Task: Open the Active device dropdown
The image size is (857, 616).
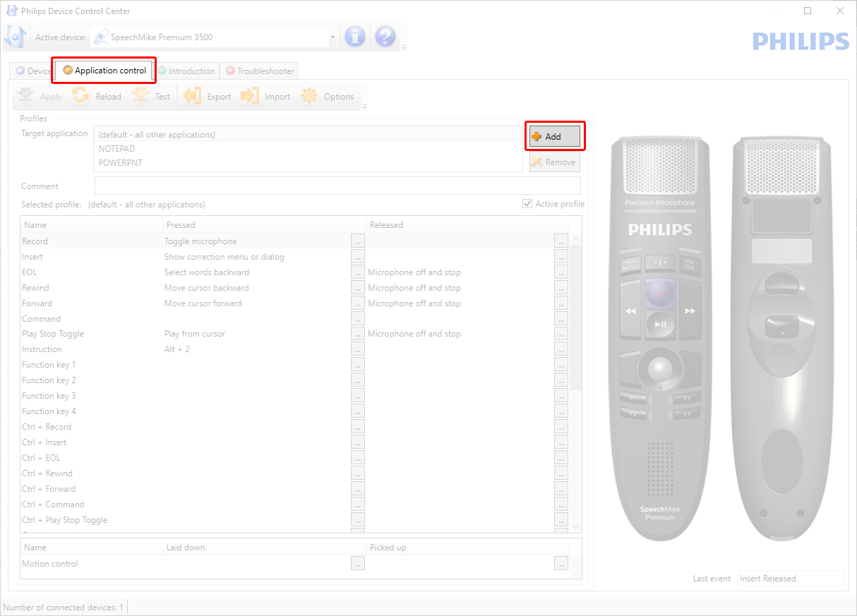Action: [x=332, y=37]
